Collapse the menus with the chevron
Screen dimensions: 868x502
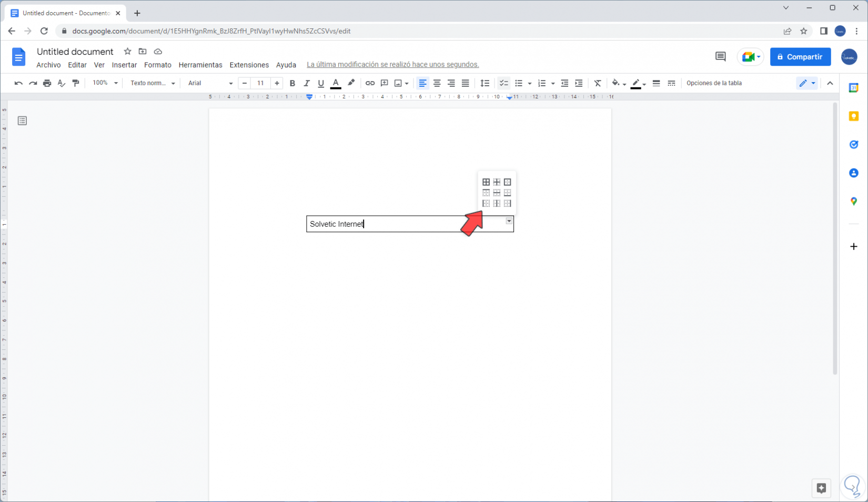click(x=830, y=83)
